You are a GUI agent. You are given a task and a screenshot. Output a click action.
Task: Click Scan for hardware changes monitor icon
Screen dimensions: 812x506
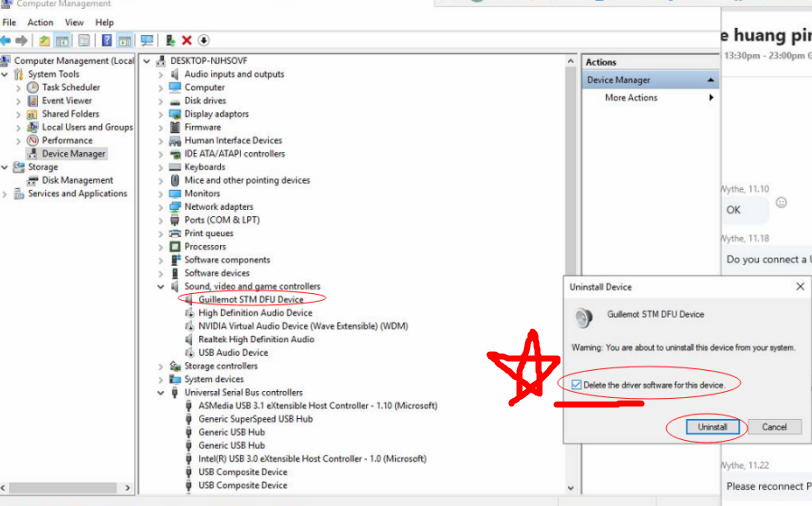[x=147, y=40]
